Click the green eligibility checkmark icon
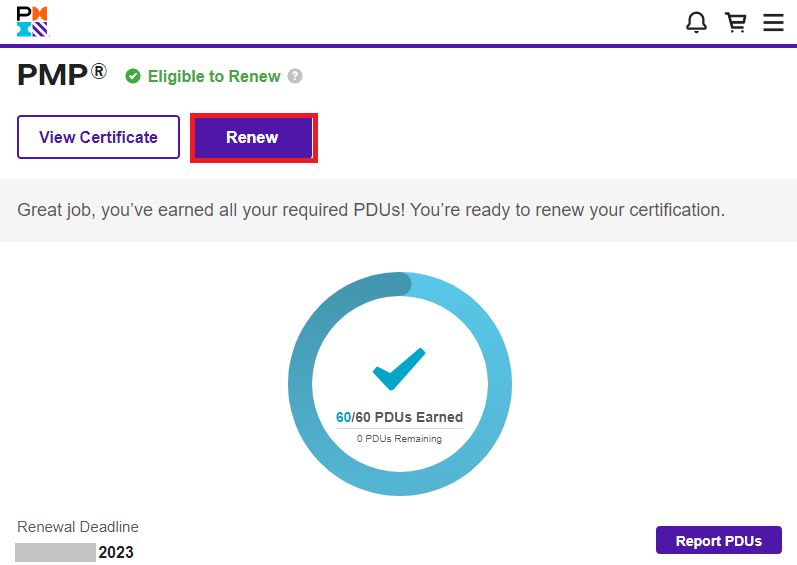 click(133, 76)
